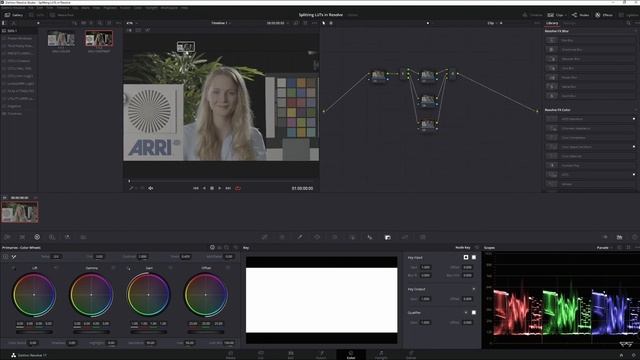
Task: Select the Color Wheels palette icon
Action: click(37, 237)
